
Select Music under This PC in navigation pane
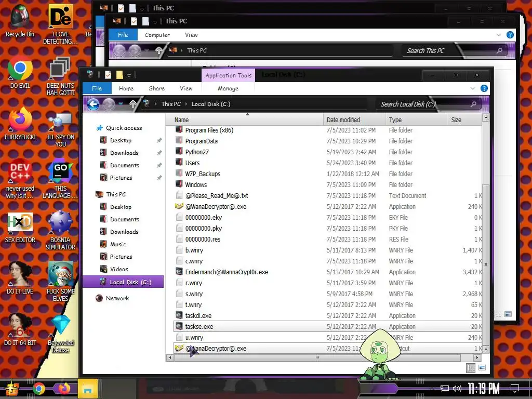tap(118, 244)
